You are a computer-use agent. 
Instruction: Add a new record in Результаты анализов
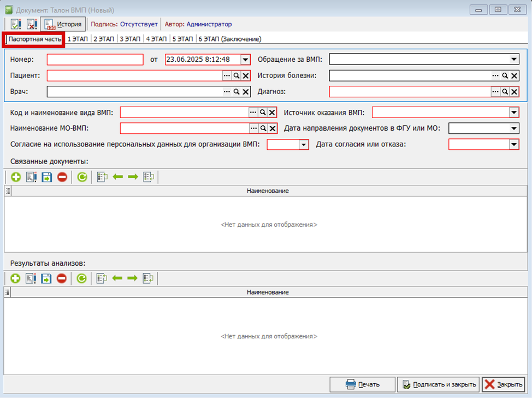pos(15,278)
